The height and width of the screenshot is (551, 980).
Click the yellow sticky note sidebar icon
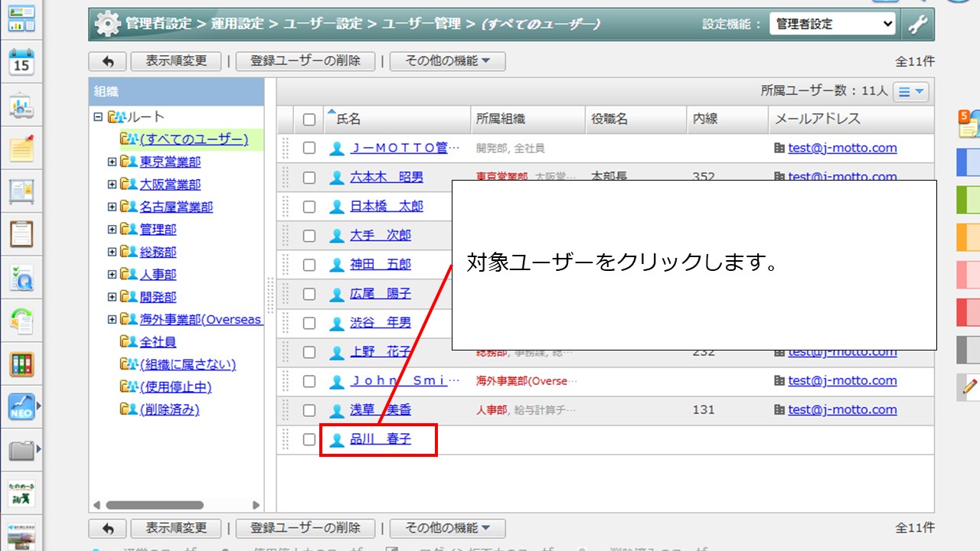tap(21, 147)
